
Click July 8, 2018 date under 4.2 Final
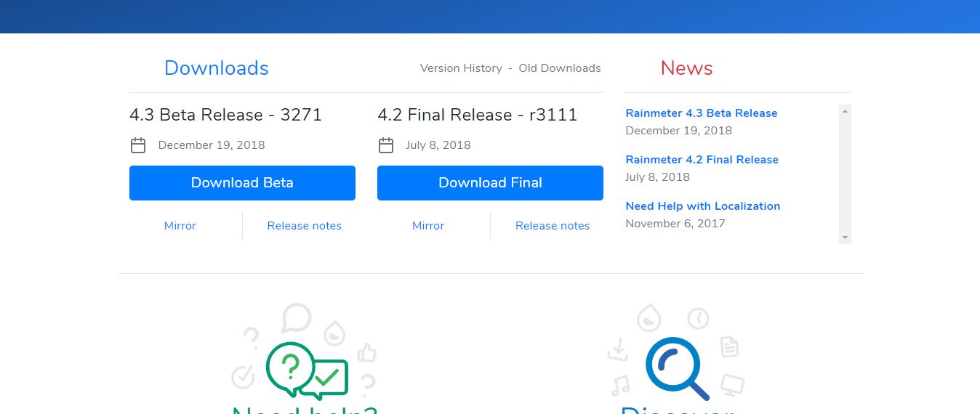[438, 145]
